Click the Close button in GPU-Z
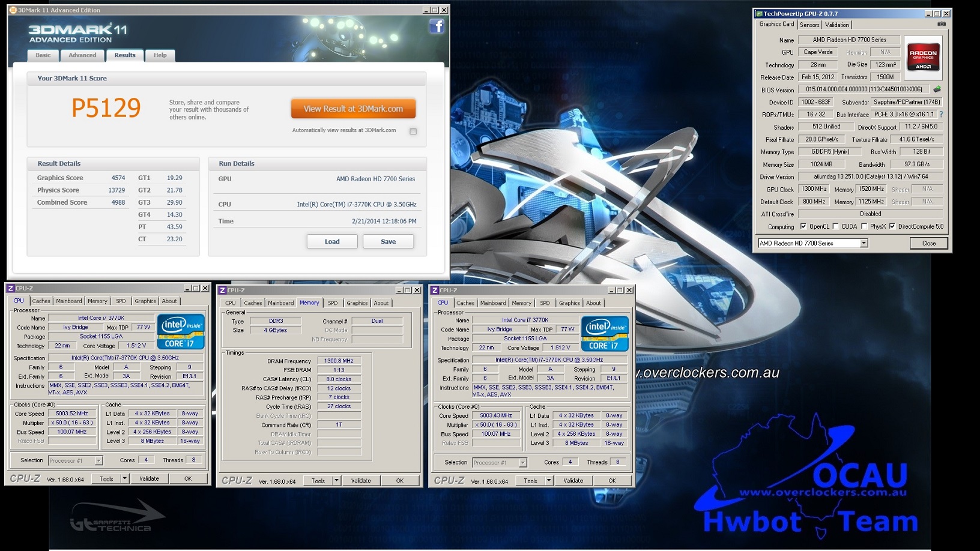 click(929, 243)
